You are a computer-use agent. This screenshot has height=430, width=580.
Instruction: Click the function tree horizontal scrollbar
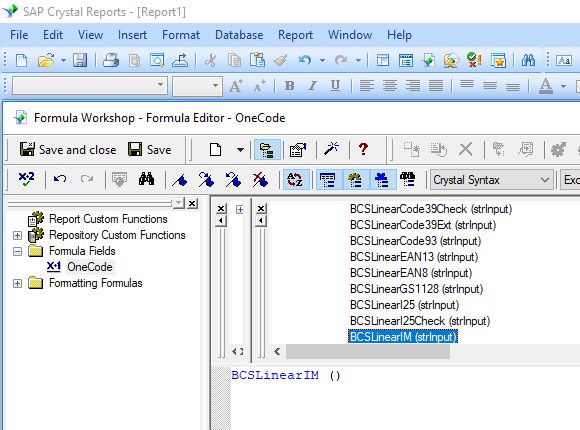pyautogui.click(x=368, y=352)
